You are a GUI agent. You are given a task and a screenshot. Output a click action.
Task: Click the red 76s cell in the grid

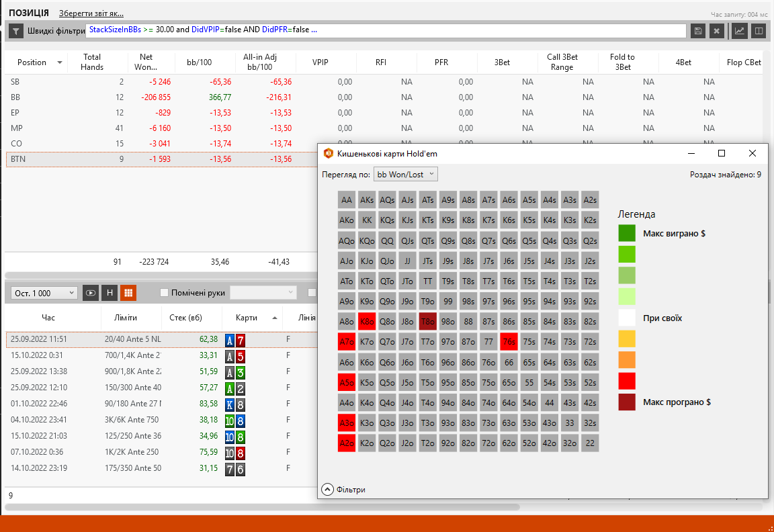(x=509, y=342)
